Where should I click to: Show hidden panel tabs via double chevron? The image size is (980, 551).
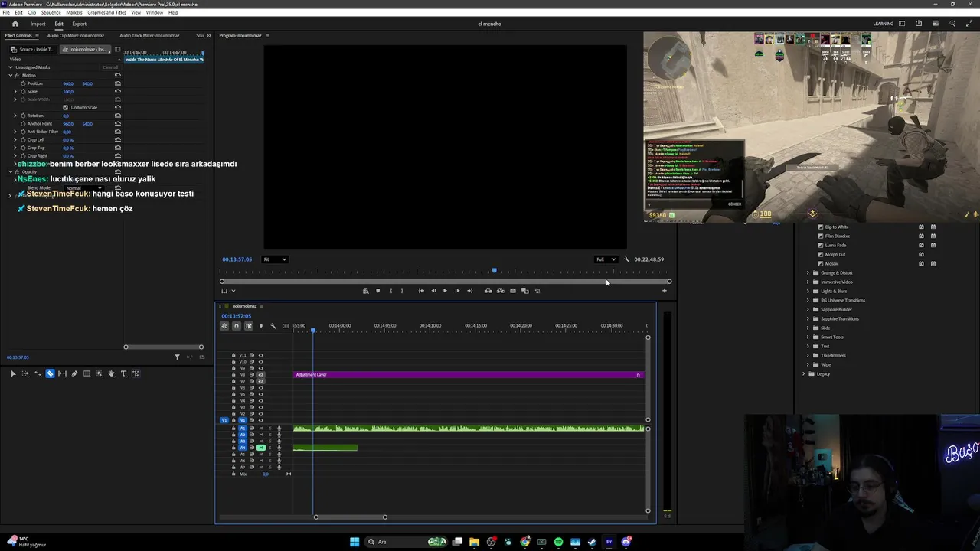pos(208,35)
